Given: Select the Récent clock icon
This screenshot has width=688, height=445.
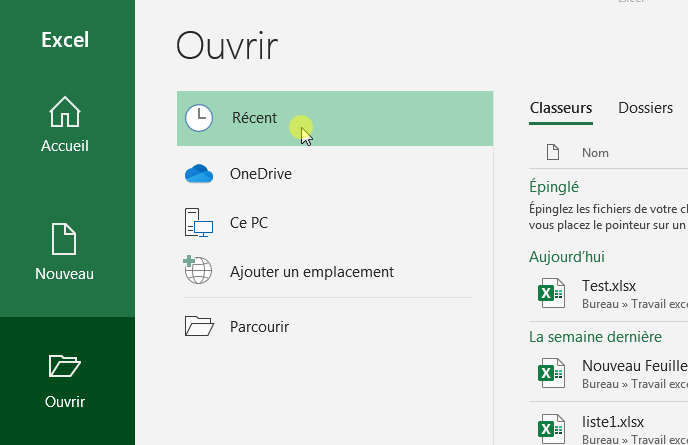Looking at the screenshot, I should click(199, 118).
